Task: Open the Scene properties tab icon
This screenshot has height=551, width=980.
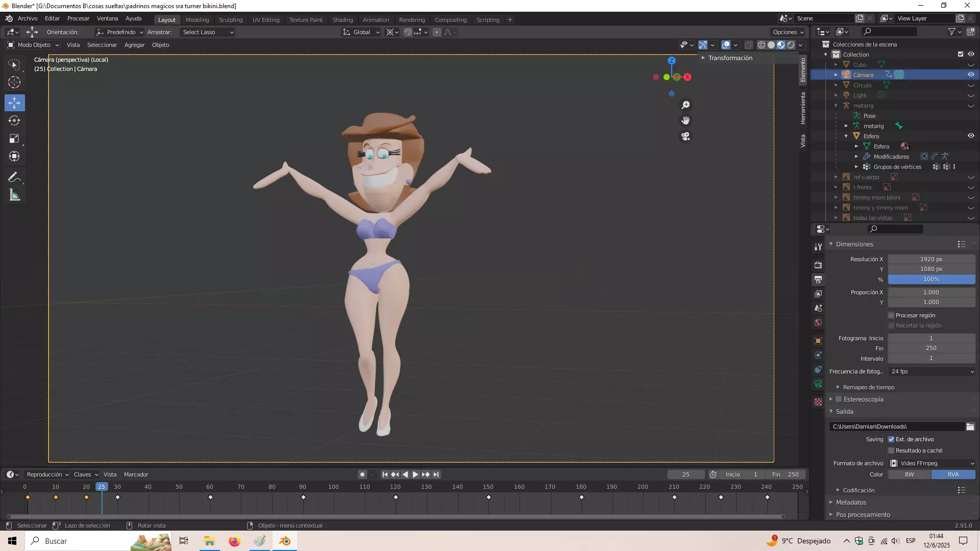Action: [x=818, y=308]
